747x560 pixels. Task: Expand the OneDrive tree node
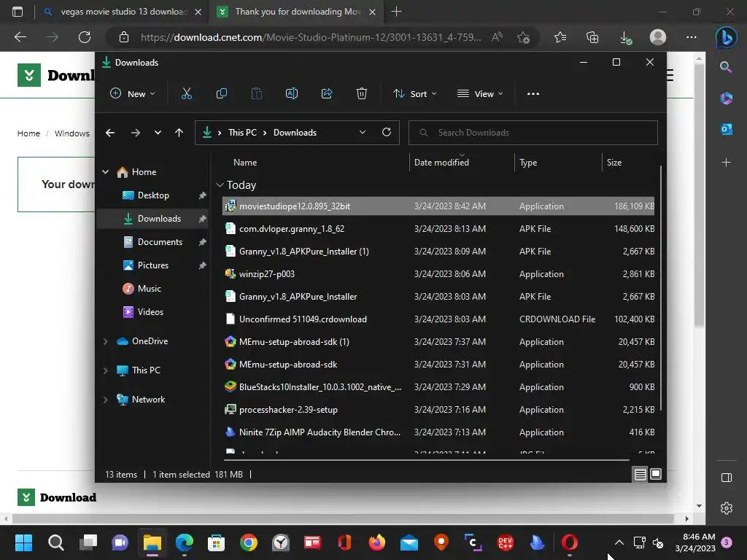[105, 341]
